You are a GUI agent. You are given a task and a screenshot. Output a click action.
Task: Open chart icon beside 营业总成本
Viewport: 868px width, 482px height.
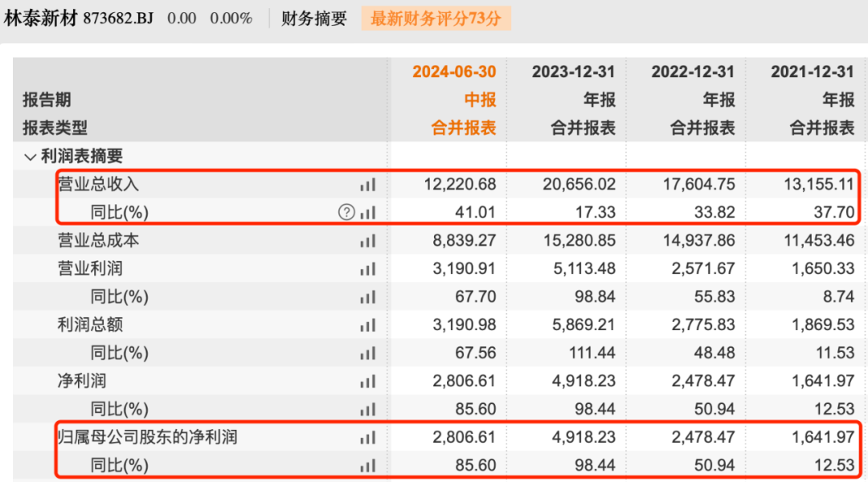367,241
